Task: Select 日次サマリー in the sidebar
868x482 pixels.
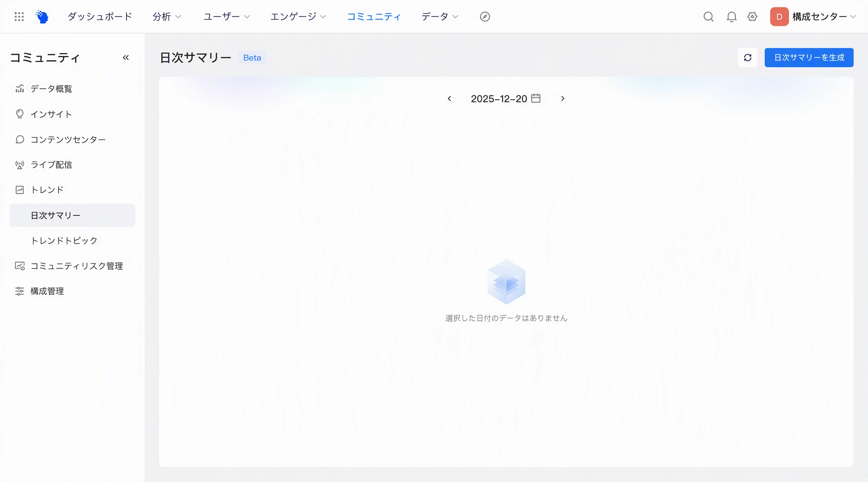Action: coord(72,215)
